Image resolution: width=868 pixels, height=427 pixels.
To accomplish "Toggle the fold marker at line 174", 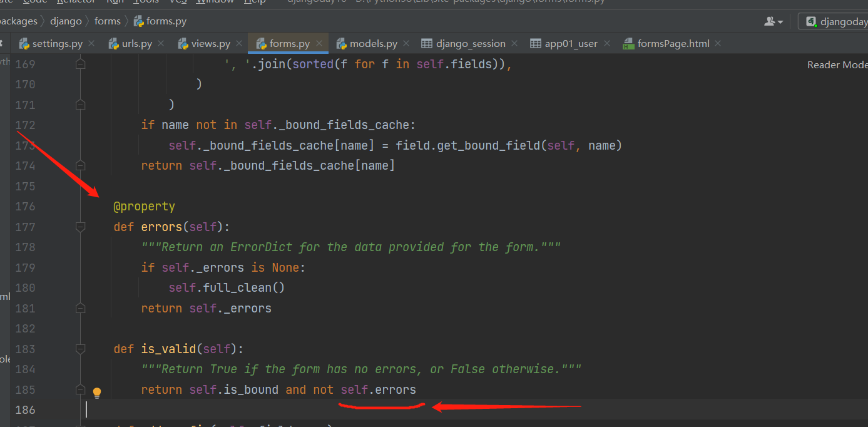I will [x=80, y=165].
